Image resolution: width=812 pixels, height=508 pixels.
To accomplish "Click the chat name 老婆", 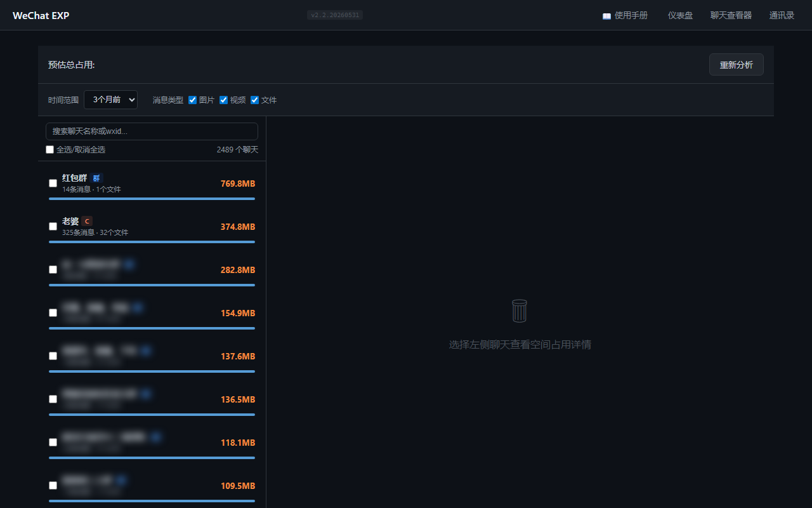I will click(70, 221).
